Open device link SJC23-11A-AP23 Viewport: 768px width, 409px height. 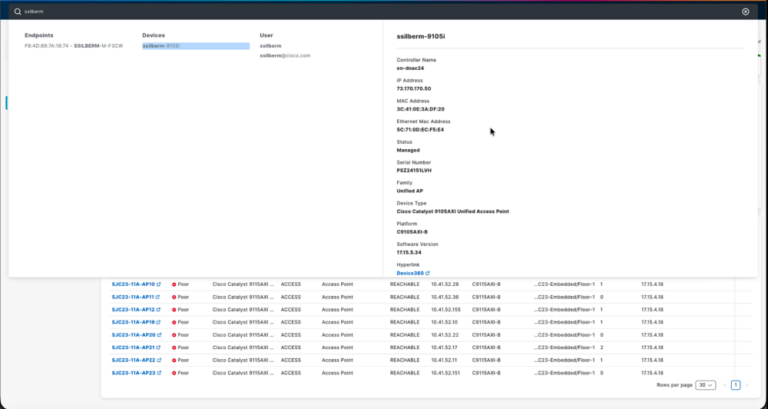134,373
